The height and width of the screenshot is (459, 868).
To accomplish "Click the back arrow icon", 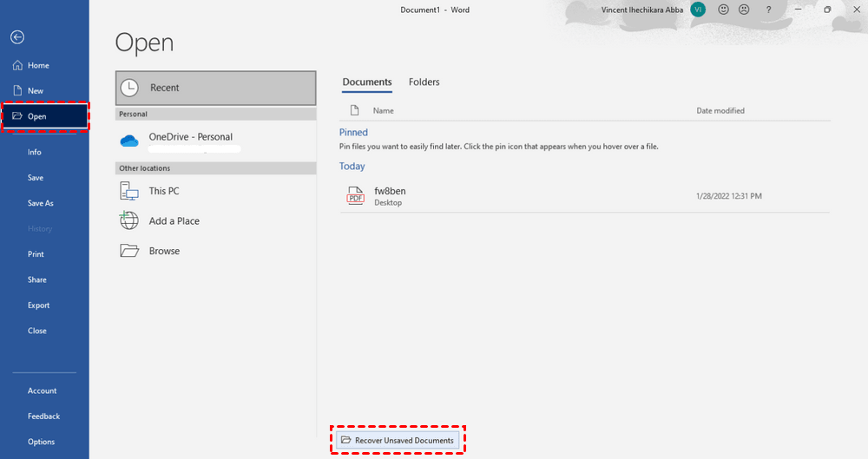I will [17, 37].
